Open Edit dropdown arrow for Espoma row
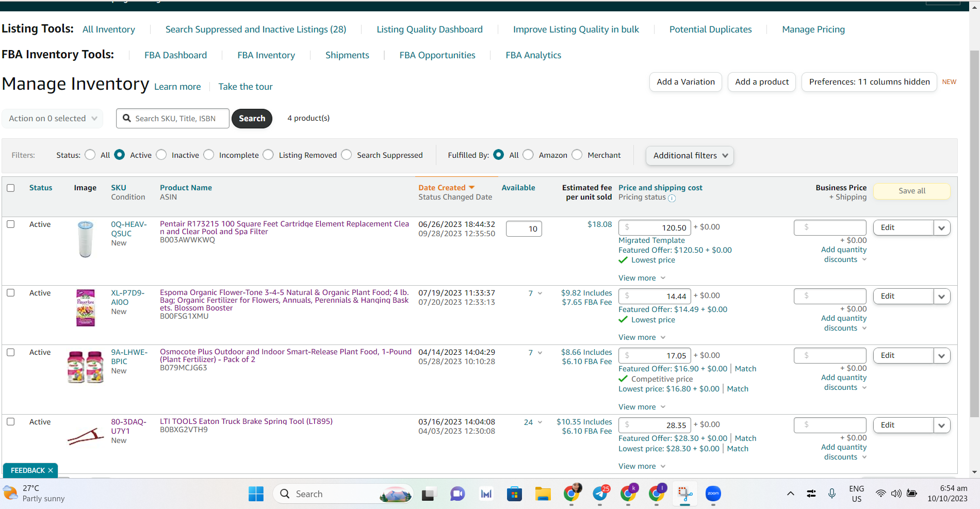980x509 pixels. coord(942,297)
